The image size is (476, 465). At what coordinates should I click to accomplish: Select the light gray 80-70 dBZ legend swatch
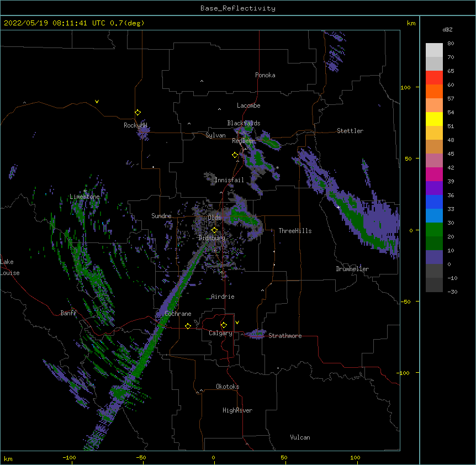pos(434,50)
